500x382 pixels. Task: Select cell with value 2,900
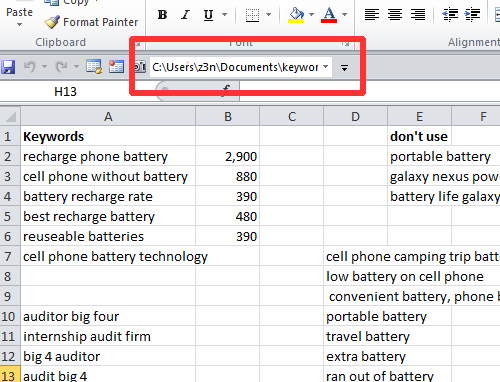click(x=228, y=157)
